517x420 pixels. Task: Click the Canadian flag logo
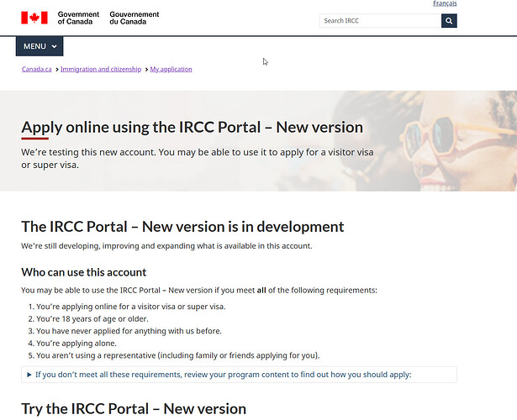[x=34, y=18]
